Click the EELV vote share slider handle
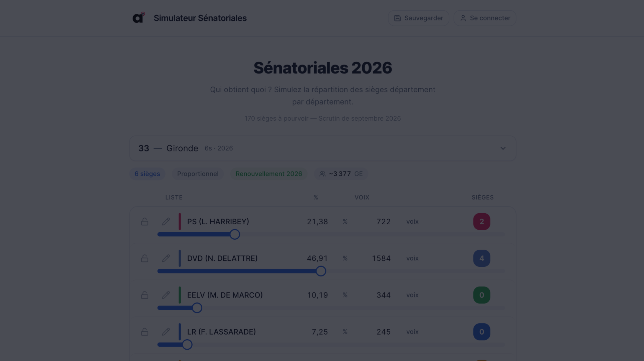This screenshot has width=644, height=361. click(197, 308)
